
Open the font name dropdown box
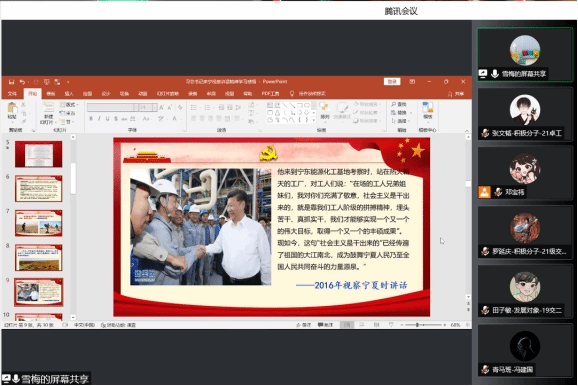click(x=112, y=107)
